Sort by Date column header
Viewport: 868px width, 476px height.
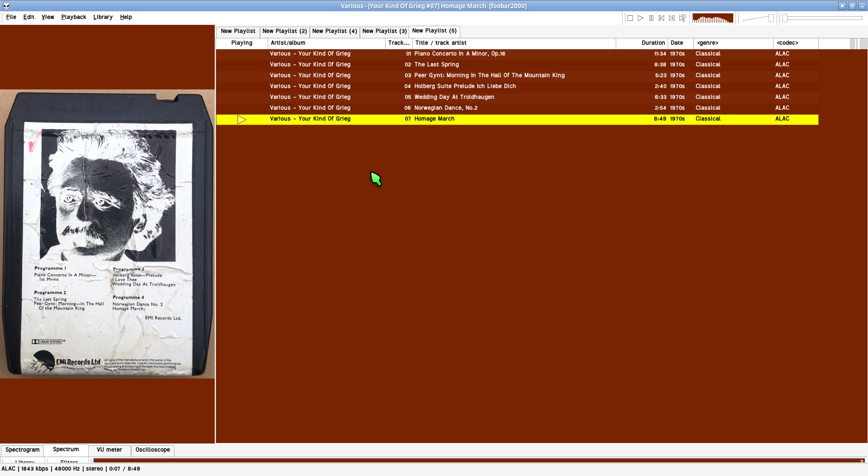click(x=680, y=43)
